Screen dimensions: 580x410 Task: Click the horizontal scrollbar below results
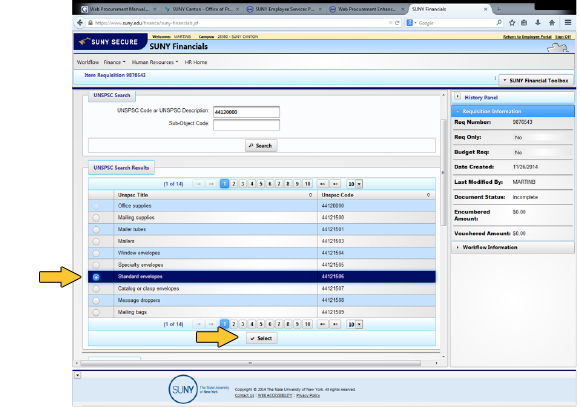point(250,363)
